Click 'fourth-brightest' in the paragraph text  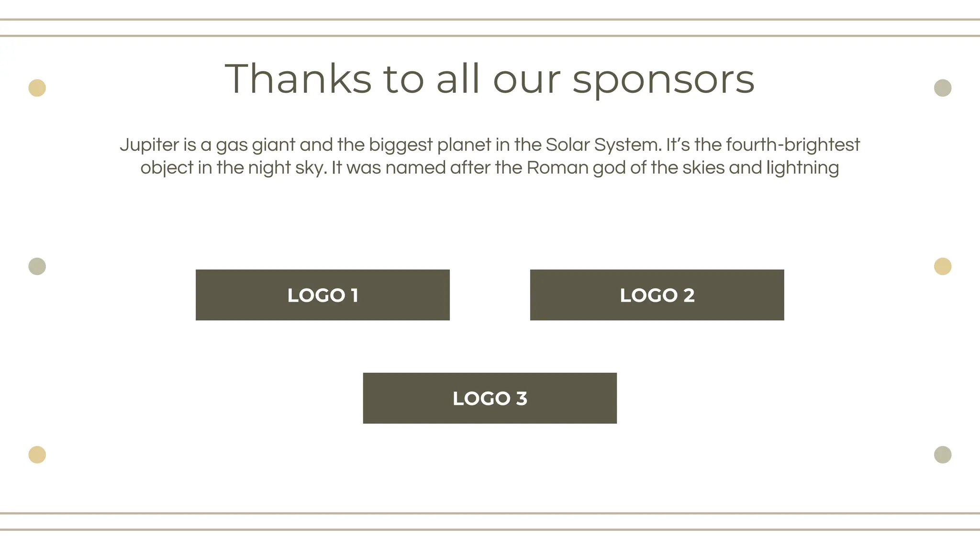[792, 145]
